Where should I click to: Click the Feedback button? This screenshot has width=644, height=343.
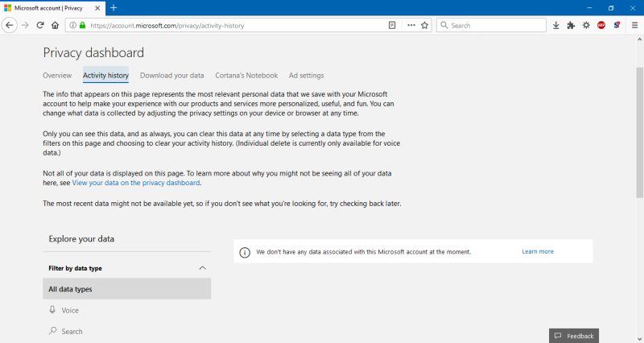[575, 336]
